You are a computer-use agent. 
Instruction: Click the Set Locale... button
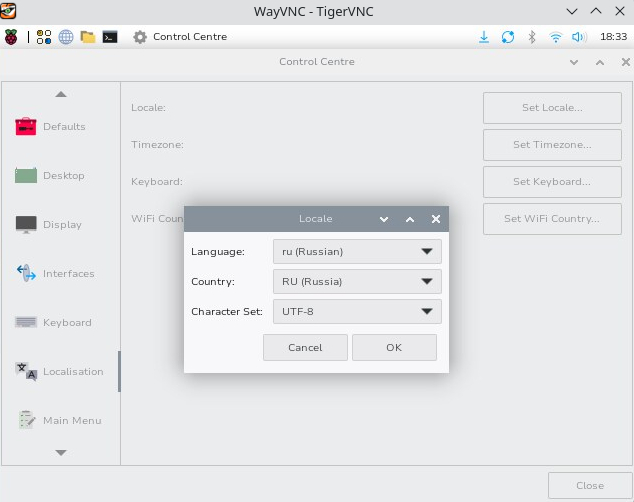click(552, 108)
